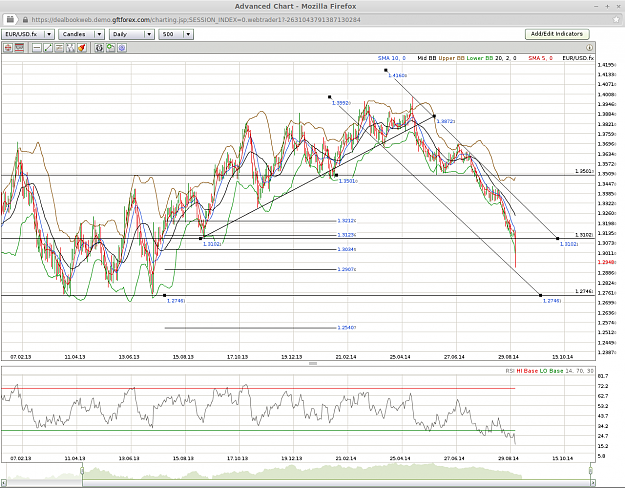Click the 1.2540 Fibonacci level label
The width and height of the screenshot is (625, 488).
(346, 327)
